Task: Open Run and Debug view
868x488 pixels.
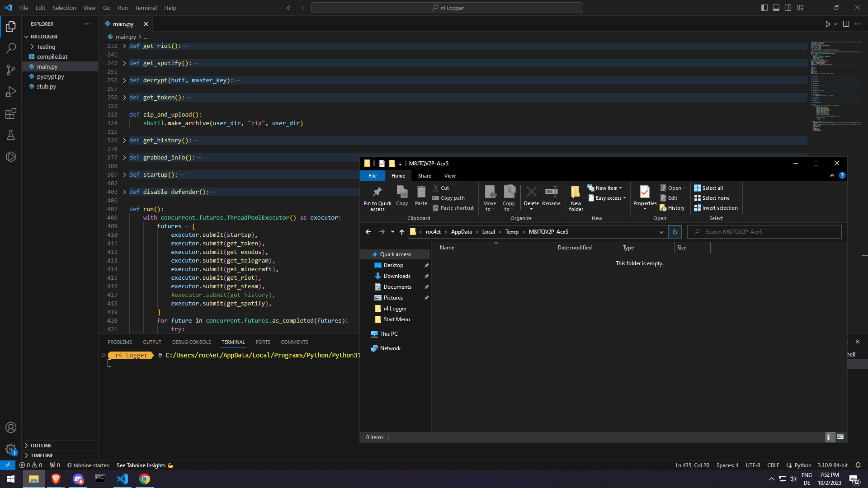Action: (11, 92)
